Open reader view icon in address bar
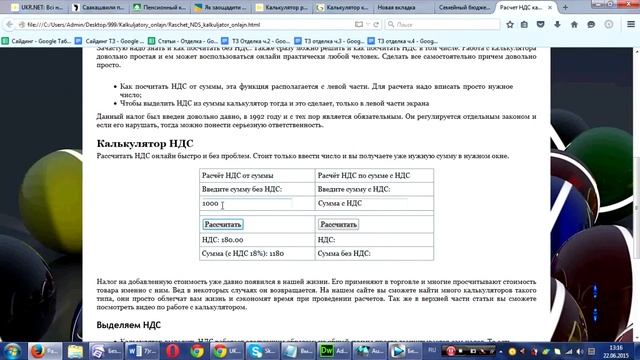 (358, 24)
